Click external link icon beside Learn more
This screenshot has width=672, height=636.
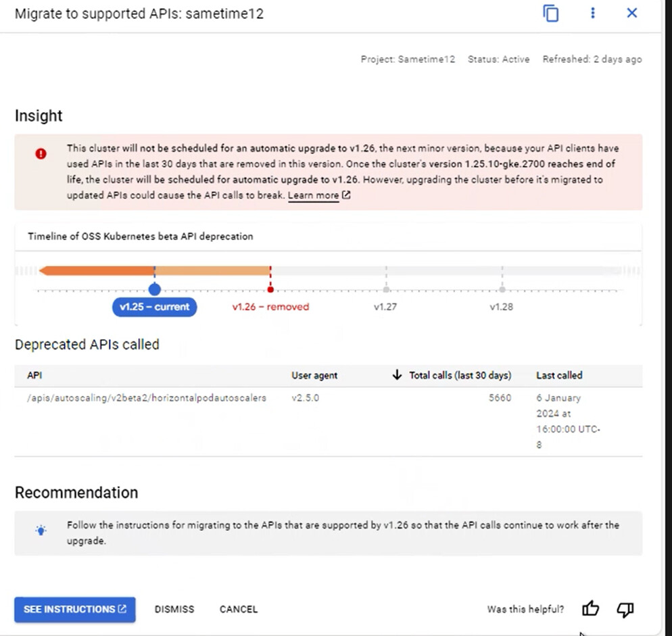click(346, 195)
